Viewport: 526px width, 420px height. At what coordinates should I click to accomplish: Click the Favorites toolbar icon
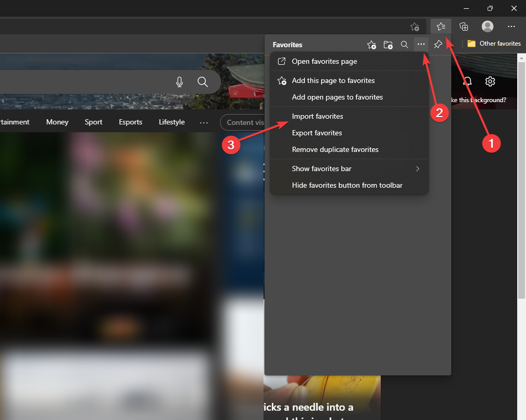(440, 26)
